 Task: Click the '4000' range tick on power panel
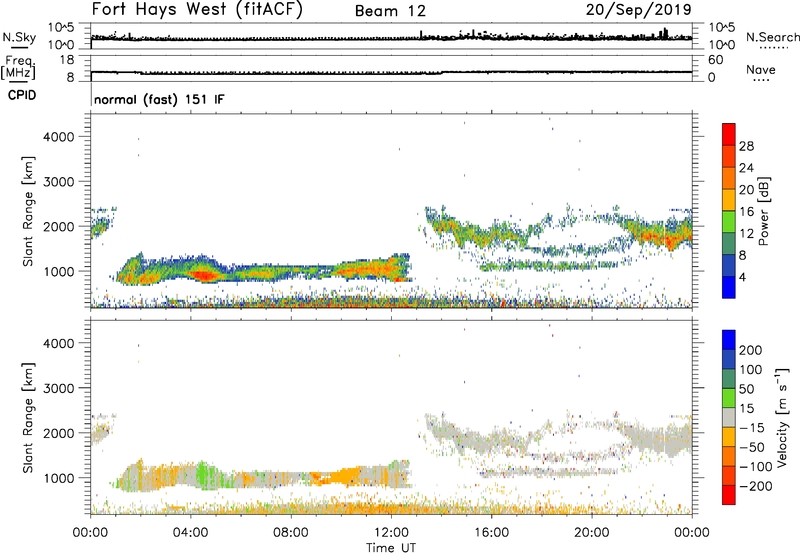point(59,137)
